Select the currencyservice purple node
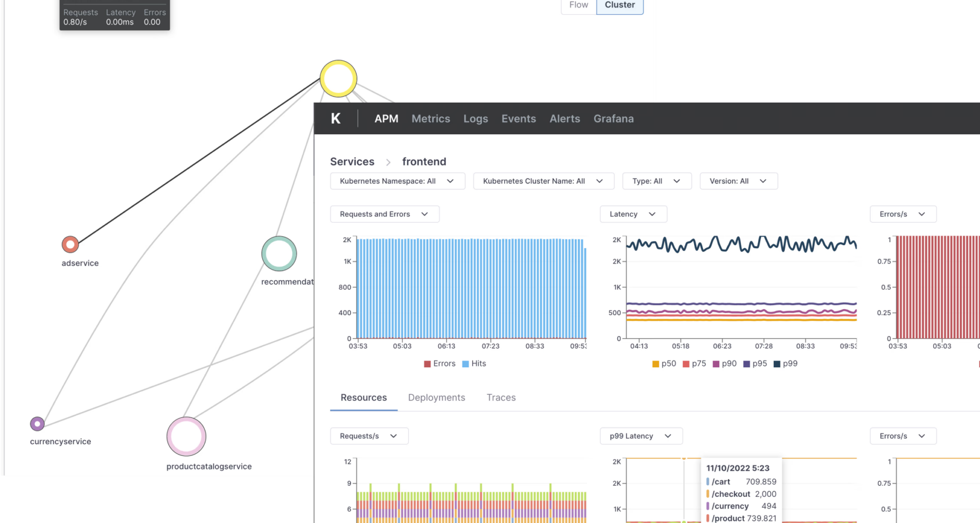 pos(37,423)
